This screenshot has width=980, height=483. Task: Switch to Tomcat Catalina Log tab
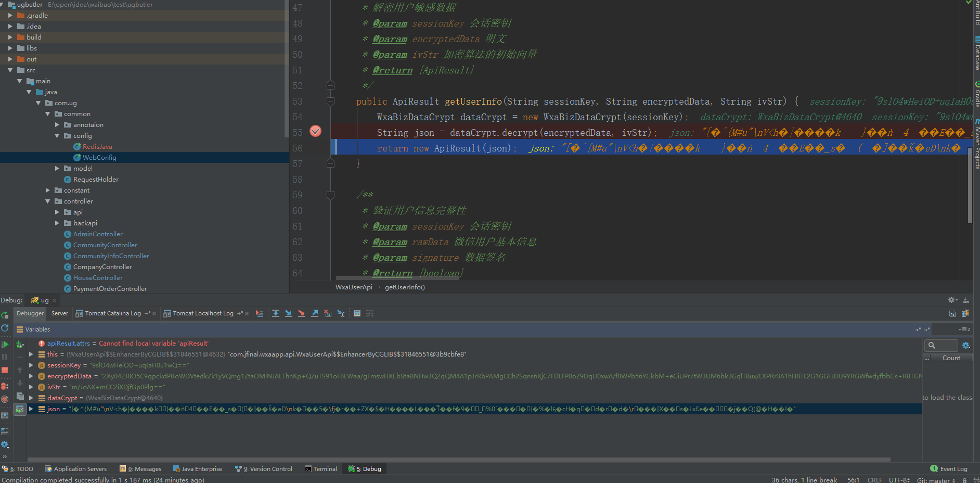pyautogui.click(x=112, y=313)
